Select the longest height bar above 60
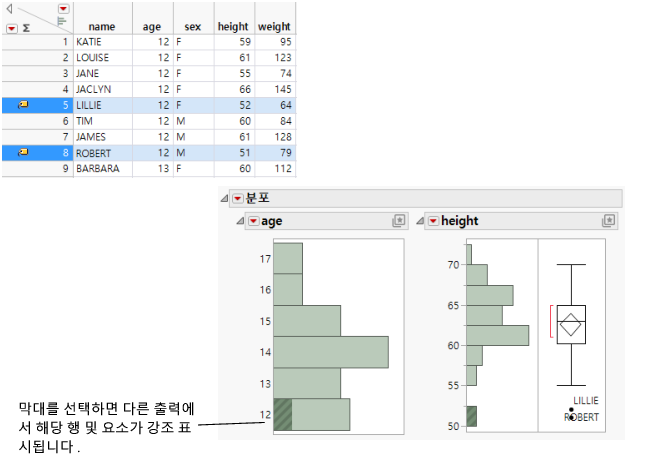 coord(498,335)
